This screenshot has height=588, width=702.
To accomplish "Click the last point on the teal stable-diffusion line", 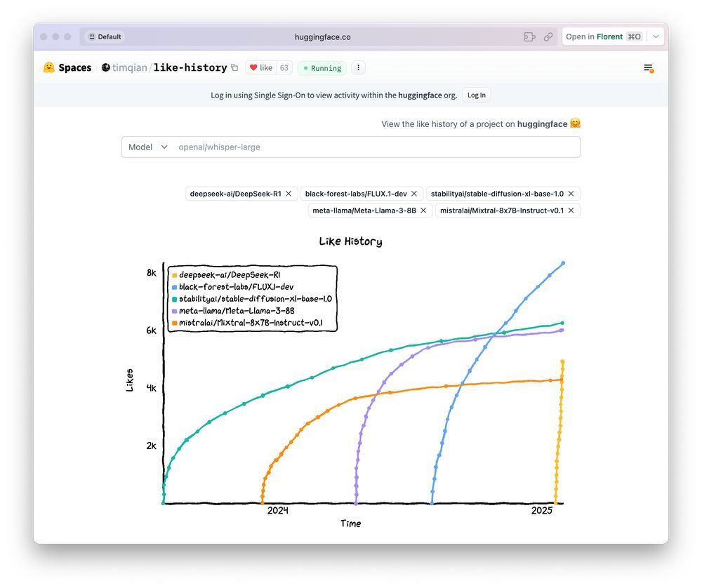I will click(562, 323).
